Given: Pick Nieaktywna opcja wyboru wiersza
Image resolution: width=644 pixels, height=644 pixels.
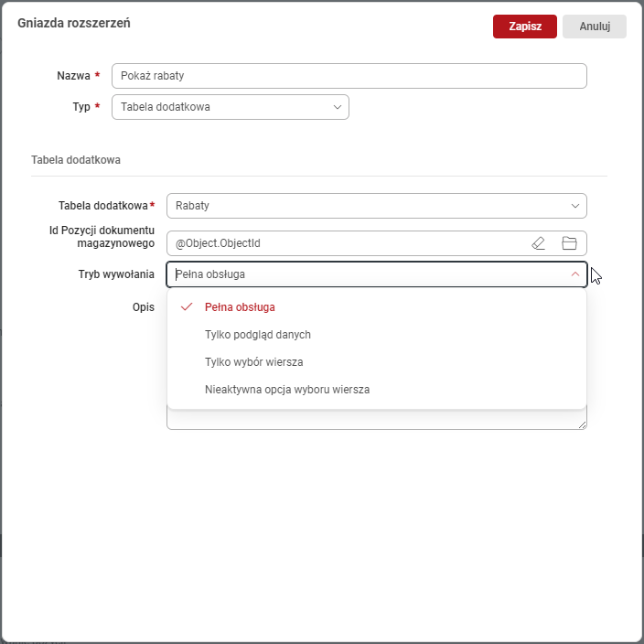Looking at the screenshot, I should [286, 390].
